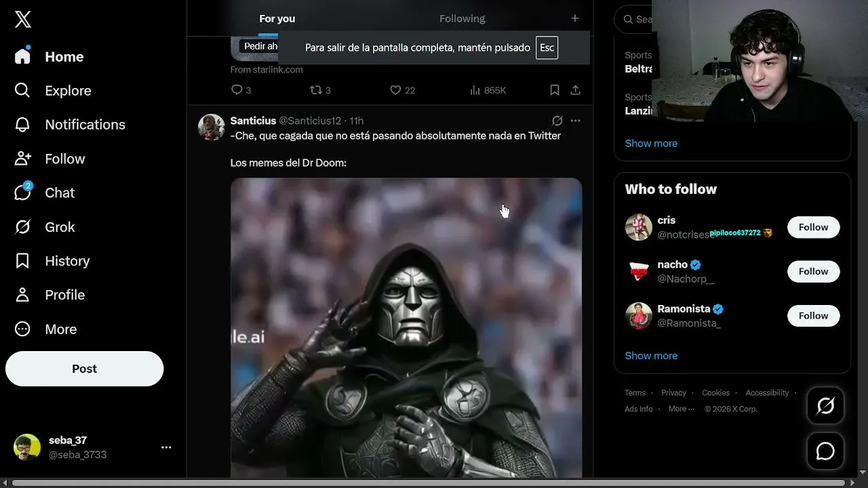868x488 pixels.
Task: Open Santicius profile avatar on the post
Action: coord(211,127)
